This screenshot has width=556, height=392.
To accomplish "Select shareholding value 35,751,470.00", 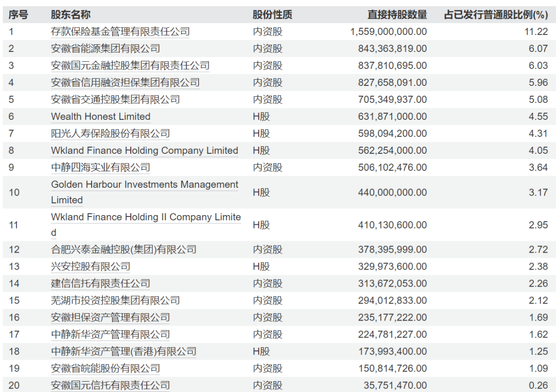I will (x=395, y=386).
